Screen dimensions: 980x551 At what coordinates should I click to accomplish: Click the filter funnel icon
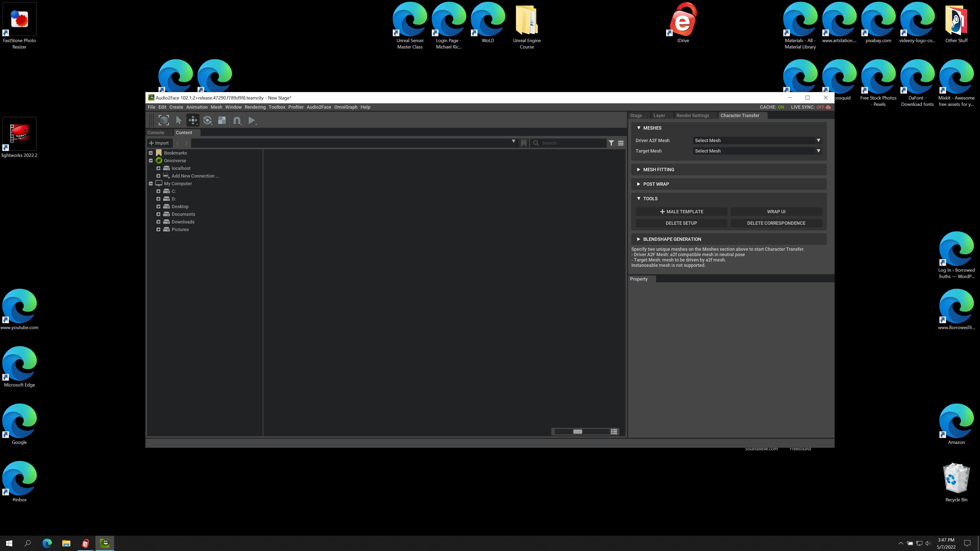coord(611,143)
